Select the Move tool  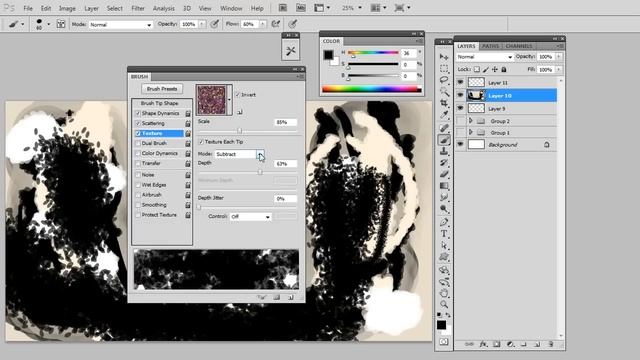[444, 57]
